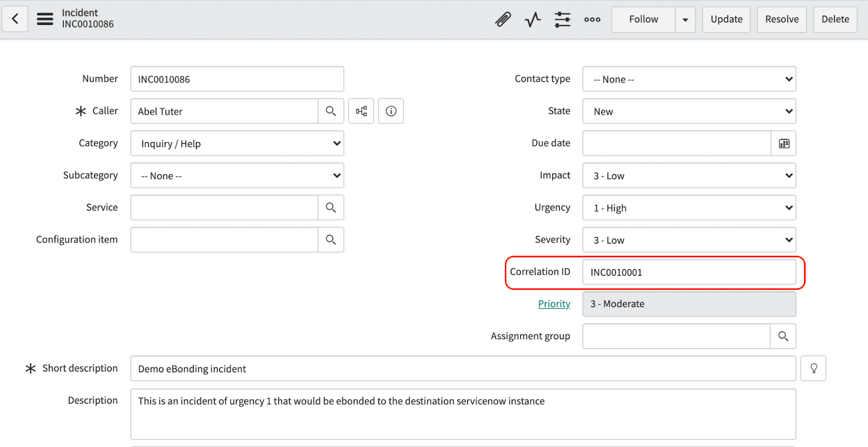Viewport: 868px width, 447px height.
Task: Select the Incident INC0010086 header title
Action: (x=88, y=18)
